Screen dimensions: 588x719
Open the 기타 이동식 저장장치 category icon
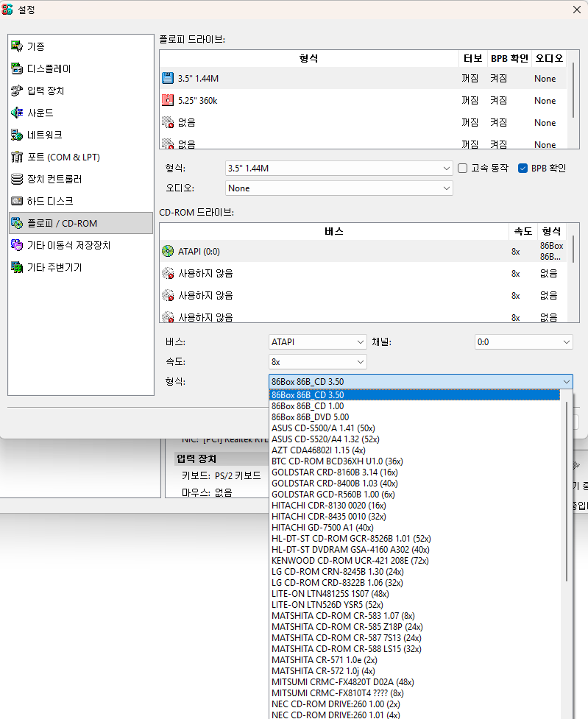[17, 245]
